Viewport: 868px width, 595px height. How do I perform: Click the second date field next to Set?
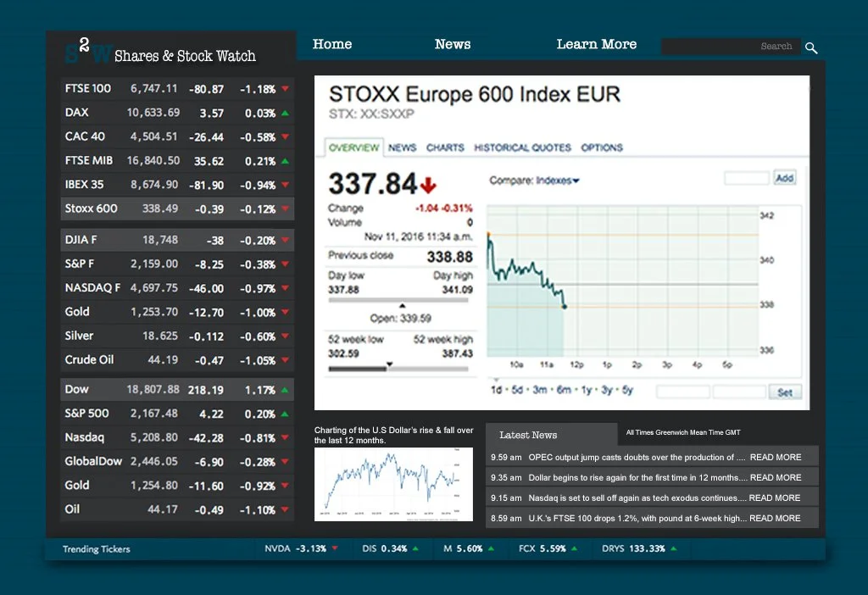pyautogui.click(x=739, y=392)
